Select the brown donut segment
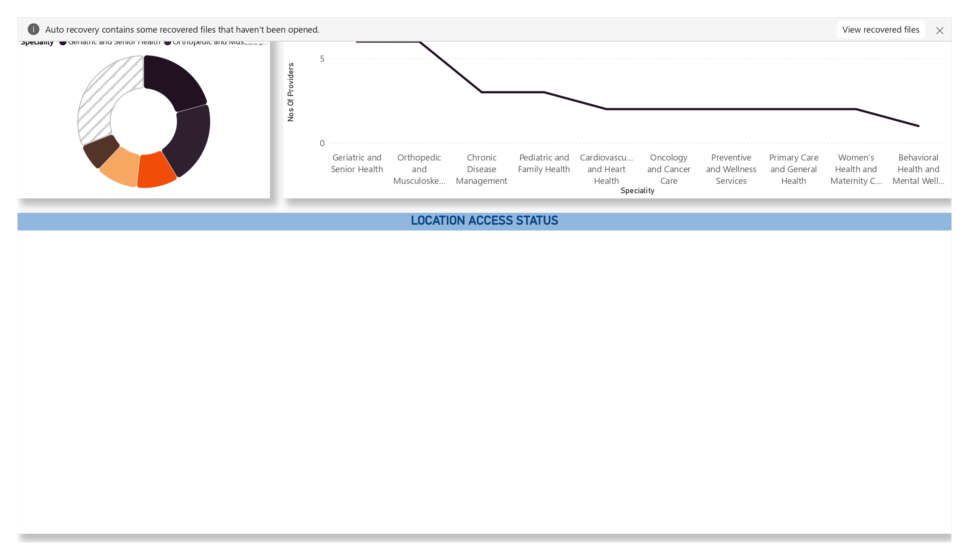The height and width of the screenshot is (560, 969). (101, 150)
